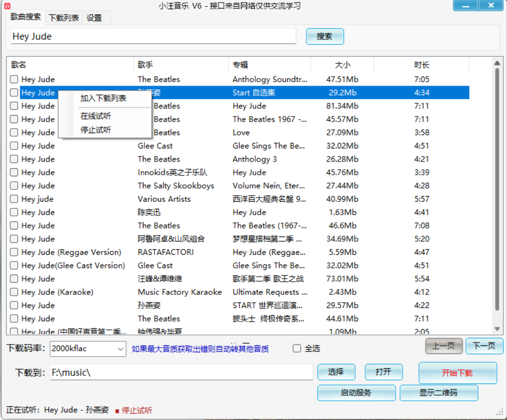Image resolution: width=507 pixels, height=420 pixels.
Task: Tick checkbox for Hey Jude (Reggae Version)
Action: (x=14, y=252)
